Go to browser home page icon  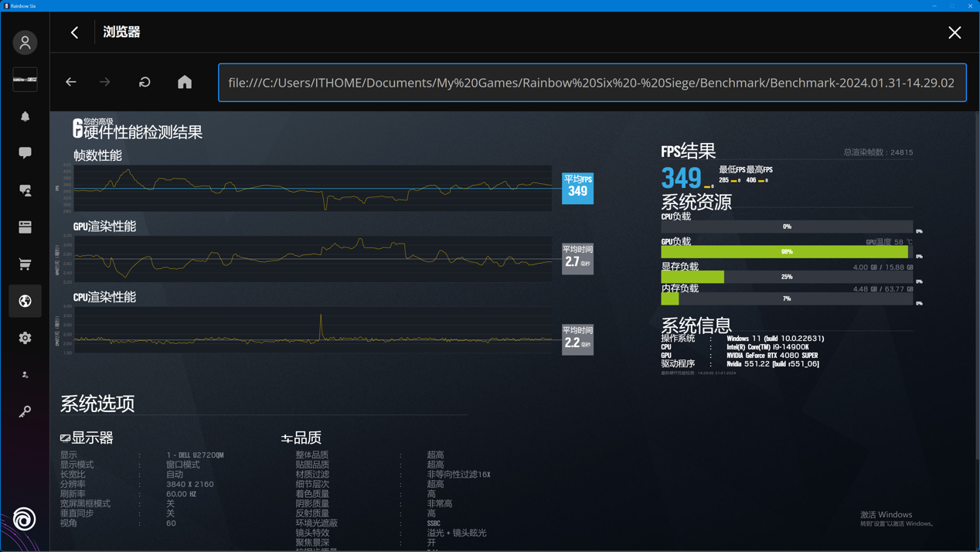185,82
